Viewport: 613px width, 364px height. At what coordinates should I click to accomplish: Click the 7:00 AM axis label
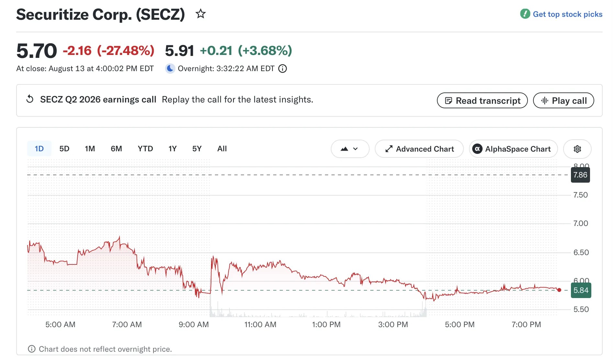pos(127,325)
